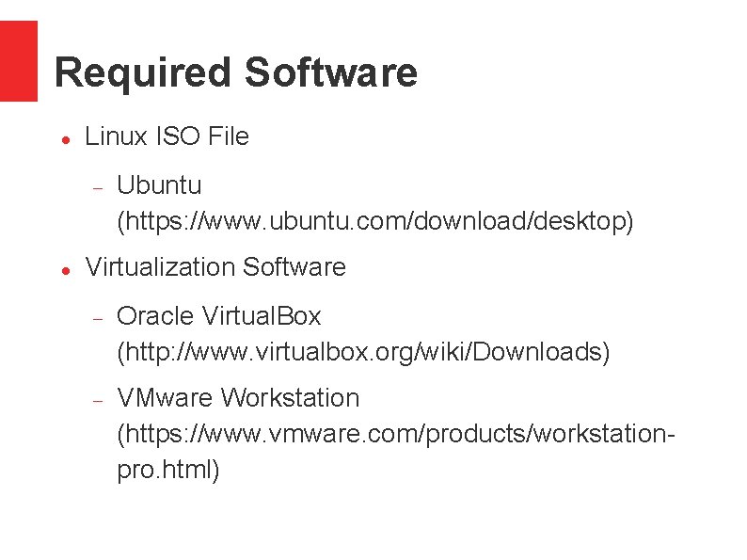Click the "Virtualization Software" bullet text
This screenshot has height=560, width=747.
[215, 267]
